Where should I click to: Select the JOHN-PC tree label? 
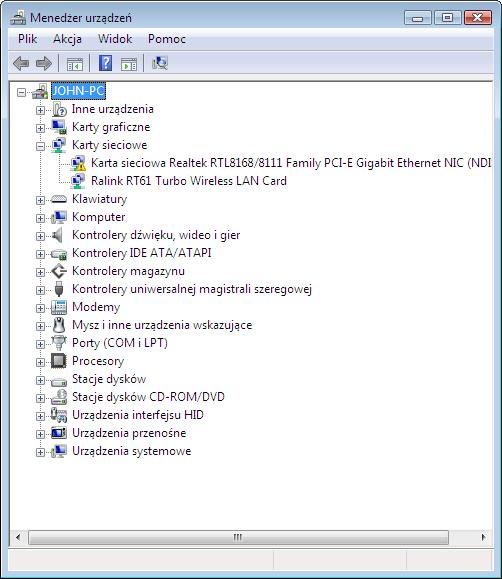pyautogui.click(x=78, y=90)
